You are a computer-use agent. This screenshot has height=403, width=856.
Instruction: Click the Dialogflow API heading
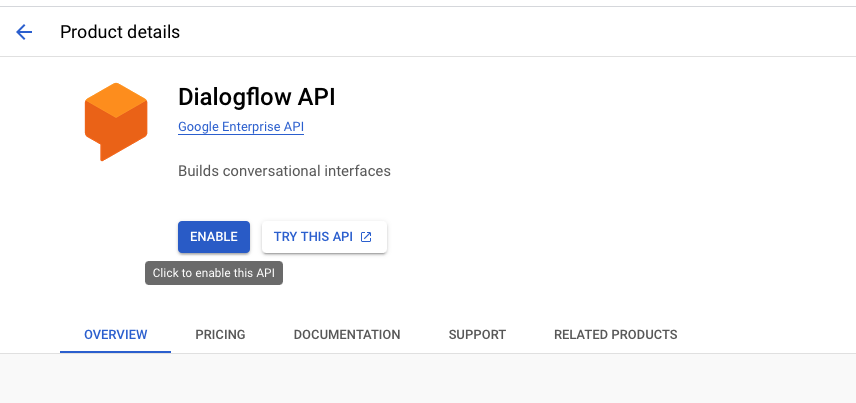tap(257, 97)
